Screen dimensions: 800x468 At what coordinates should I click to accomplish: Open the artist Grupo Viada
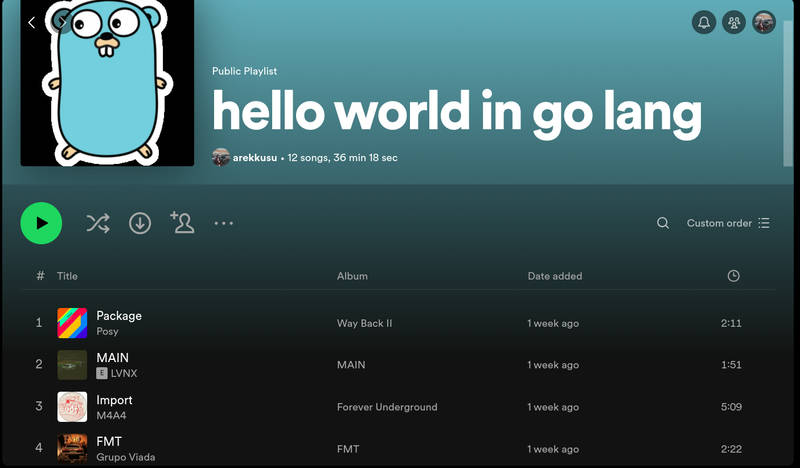(x=126, y=457)
